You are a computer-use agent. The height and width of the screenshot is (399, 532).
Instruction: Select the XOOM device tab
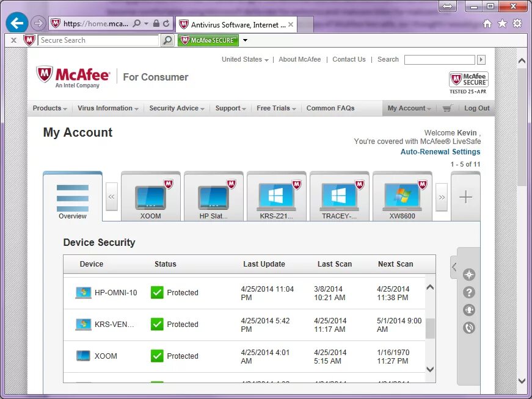tap(151, 196)
